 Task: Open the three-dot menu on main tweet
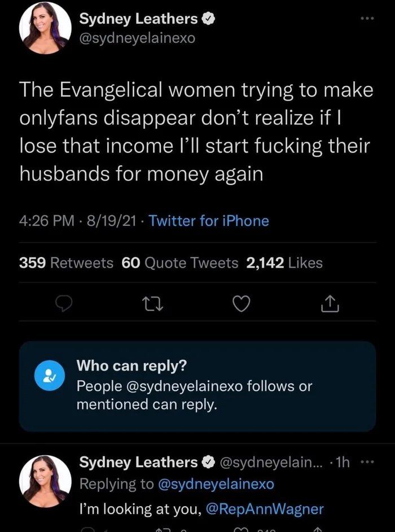(x=368, y=18)
